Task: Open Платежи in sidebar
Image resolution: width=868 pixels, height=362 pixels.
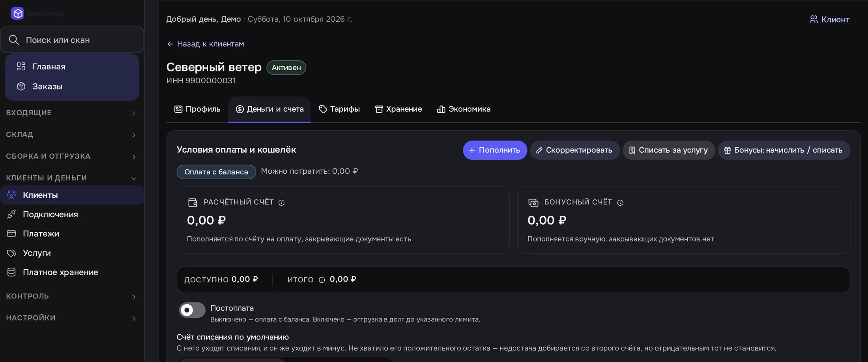Action: (72, 234)
